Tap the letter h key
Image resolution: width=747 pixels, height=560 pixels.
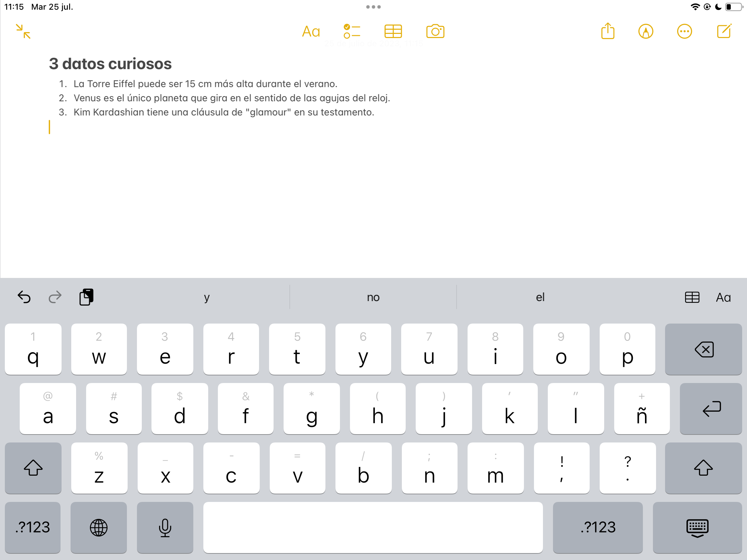point(378,409)
